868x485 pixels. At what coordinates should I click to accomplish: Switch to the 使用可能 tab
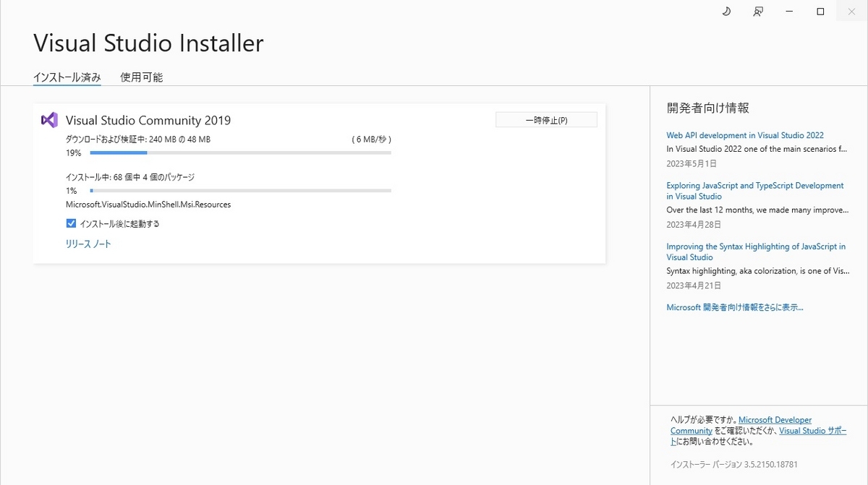pyautogui.click(x=142, y=77)
